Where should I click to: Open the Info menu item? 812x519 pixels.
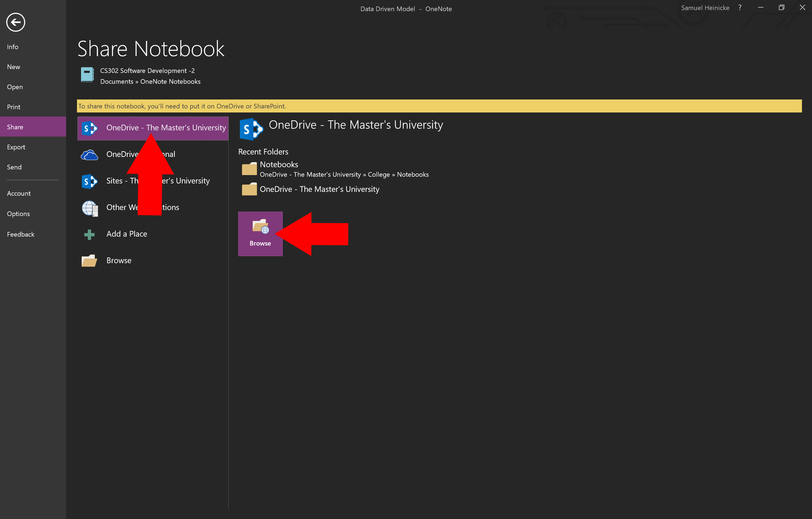[13, 47]
